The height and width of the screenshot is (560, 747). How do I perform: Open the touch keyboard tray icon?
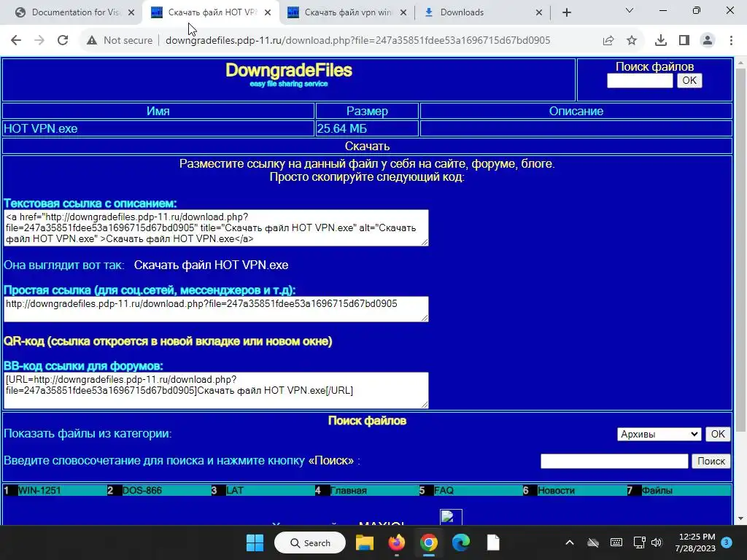point(616,542)
